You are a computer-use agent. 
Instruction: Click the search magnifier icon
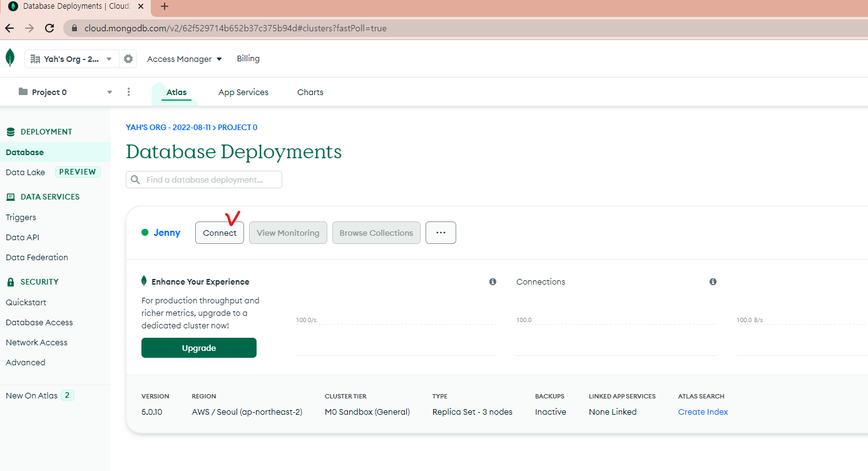[x=136, y=180]
